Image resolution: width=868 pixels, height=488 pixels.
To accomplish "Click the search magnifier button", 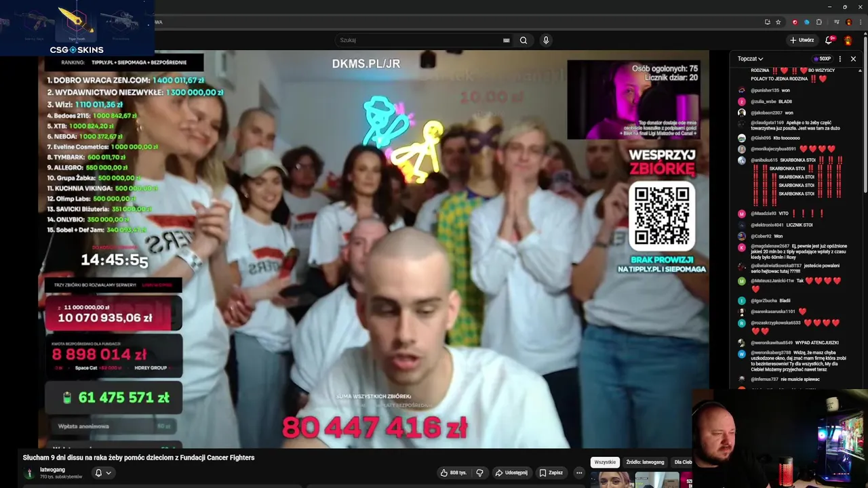I will 524,40.
